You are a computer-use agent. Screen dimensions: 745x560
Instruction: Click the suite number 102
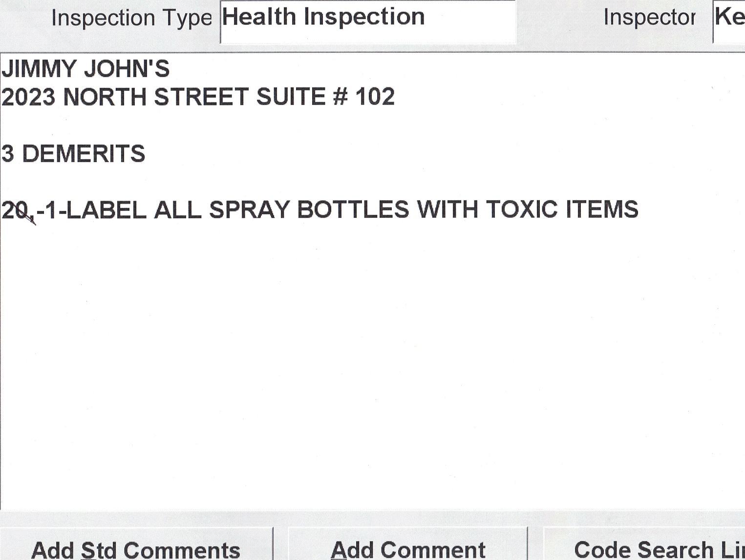pos(375,97)
